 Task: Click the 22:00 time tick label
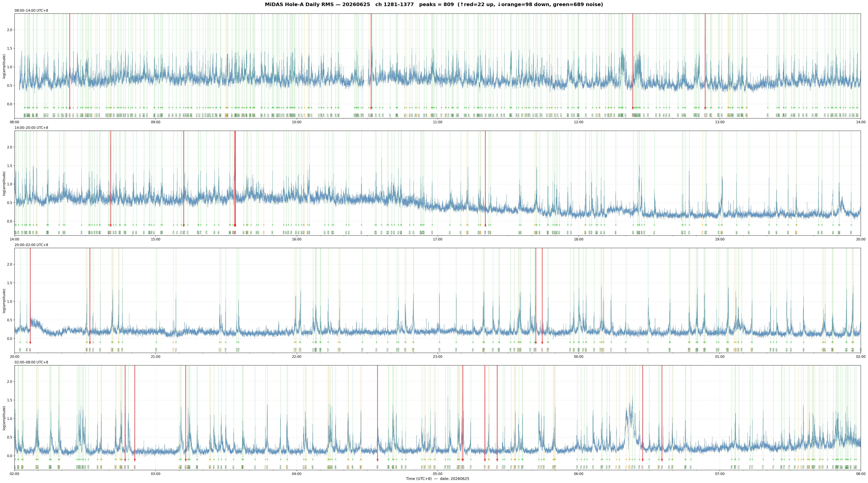point(297,356)
